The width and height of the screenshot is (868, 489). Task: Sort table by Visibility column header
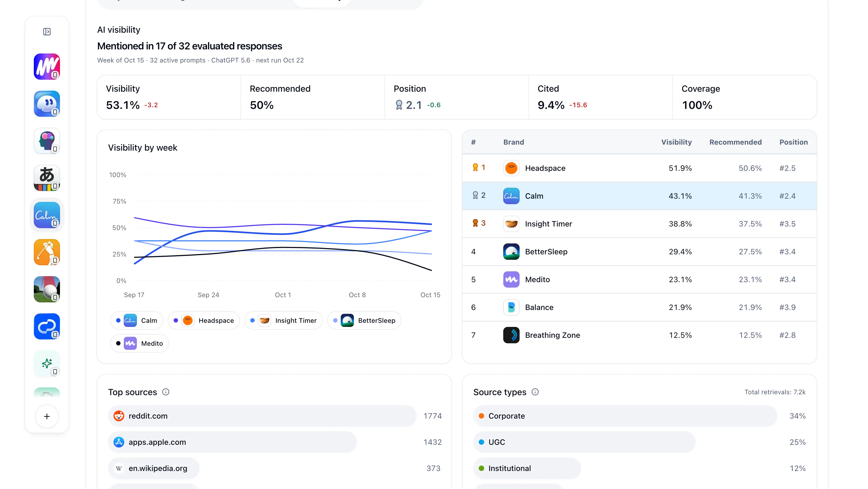pyautogui.click(x=676, y=142)
